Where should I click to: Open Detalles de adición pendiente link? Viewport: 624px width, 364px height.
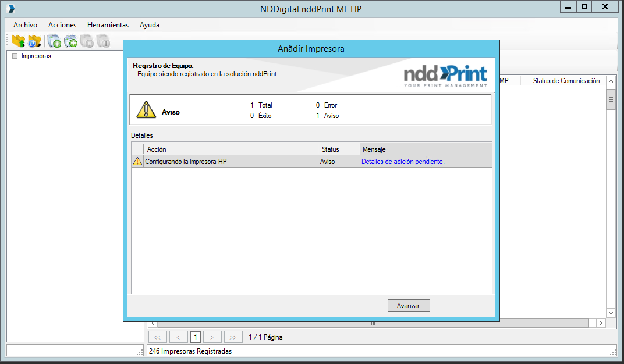click(x=403, y=162)
